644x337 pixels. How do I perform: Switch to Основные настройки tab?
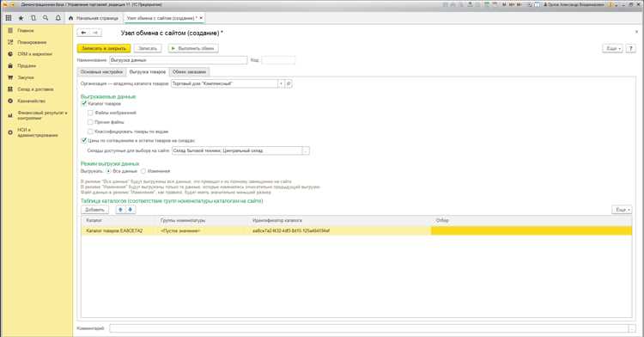click(x=101, y=72)
